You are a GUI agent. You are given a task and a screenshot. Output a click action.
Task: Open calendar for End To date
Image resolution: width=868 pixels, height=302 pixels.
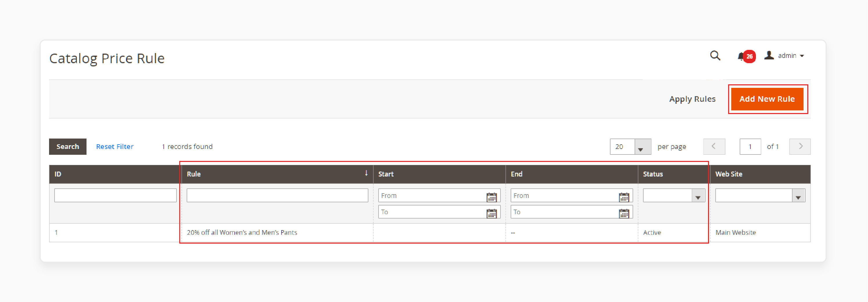point(624,213)
